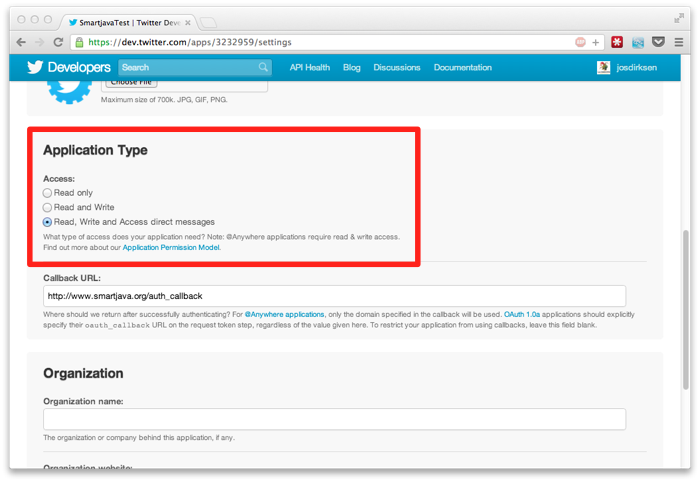Viewport: 700px width, 482px height.
Task: Click the green padlock security icon
Action: pyautogui.click(x=79, y=42)
